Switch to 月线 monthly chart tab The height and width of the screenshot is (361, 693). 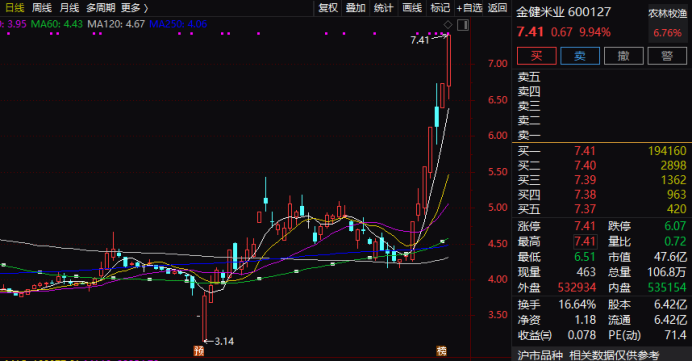tap(69, 8)
